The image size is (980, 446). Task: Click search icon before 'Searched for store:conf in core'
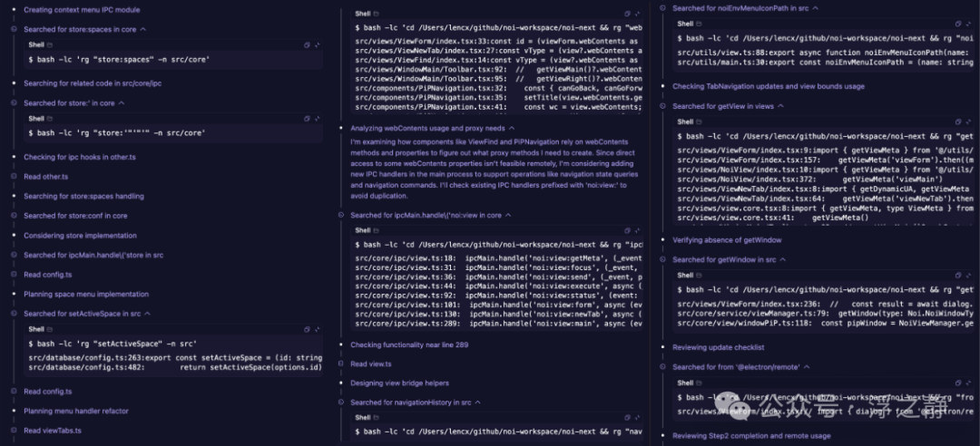pyautogui.click(x=14, y=216)
